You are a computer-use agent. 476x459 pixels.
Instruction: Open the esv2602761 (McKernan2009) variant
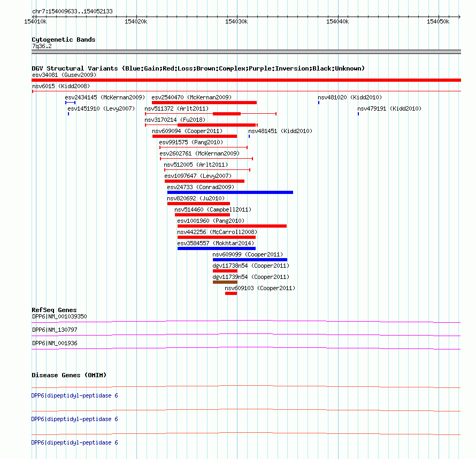[x=199, y=153]
